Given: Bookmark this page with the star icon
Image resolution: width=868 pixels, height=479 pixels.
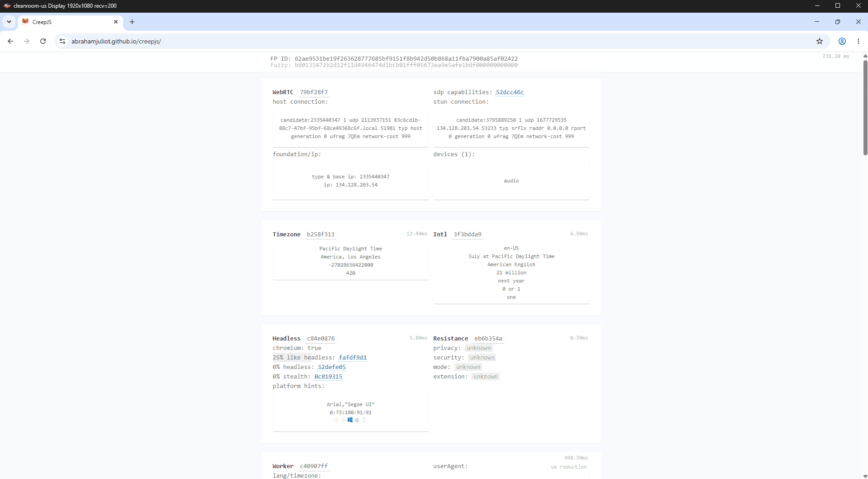Looking at the screenshot, I should click(820, 41).
